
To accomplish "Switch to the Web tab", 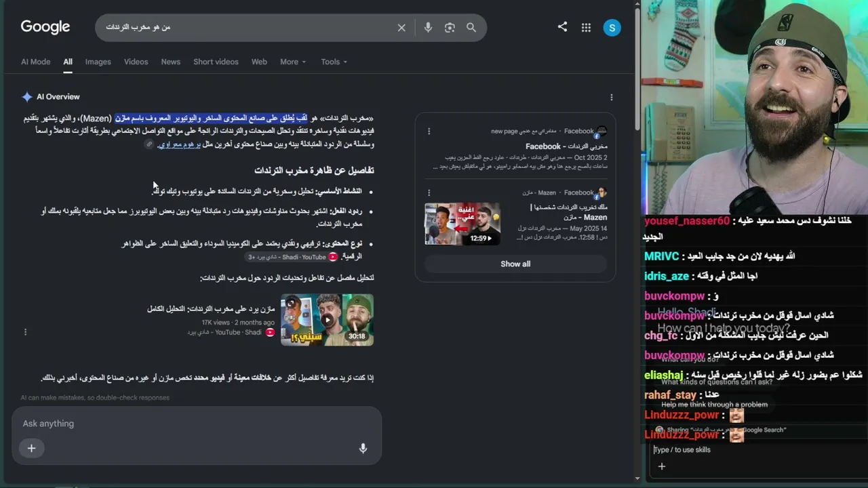I will (x=259, y=62).
